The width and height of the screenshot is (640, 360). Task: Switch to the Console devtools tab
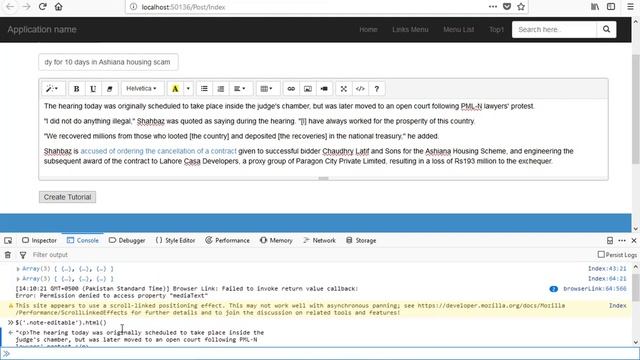pyautogui.click(x=83, y=240)
